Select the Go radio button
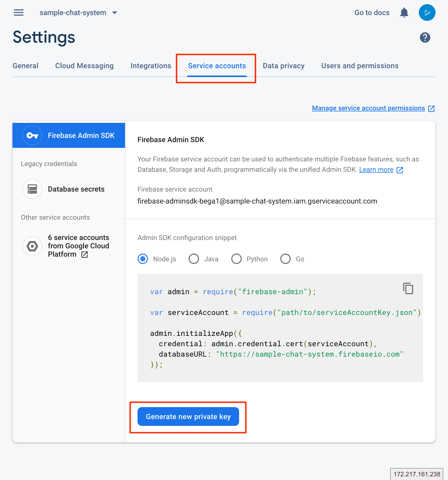The width and height of the screenshot is (448, 480). click(x=285, y=259)
